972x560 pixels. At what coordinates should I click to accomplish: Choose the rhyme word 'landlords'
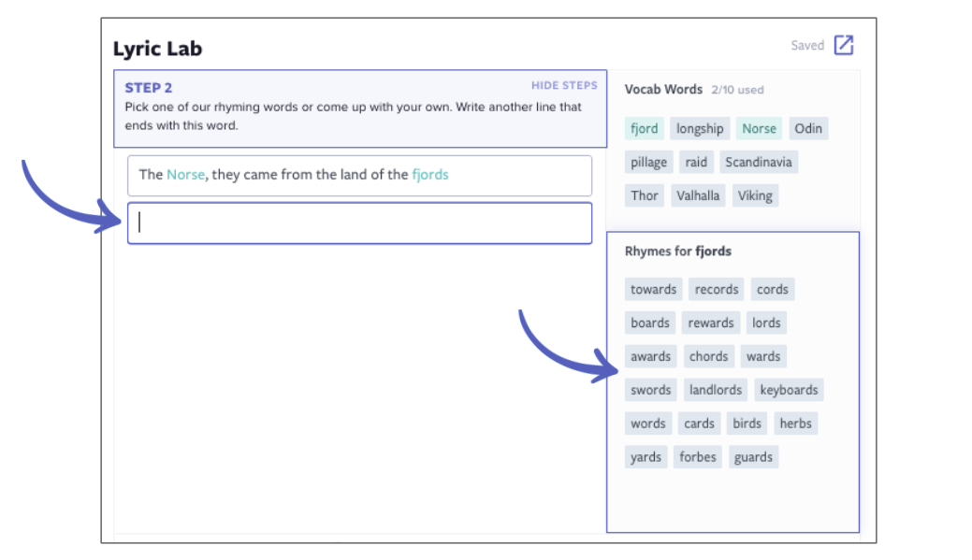pyautogui.click(x=716, y=391)
